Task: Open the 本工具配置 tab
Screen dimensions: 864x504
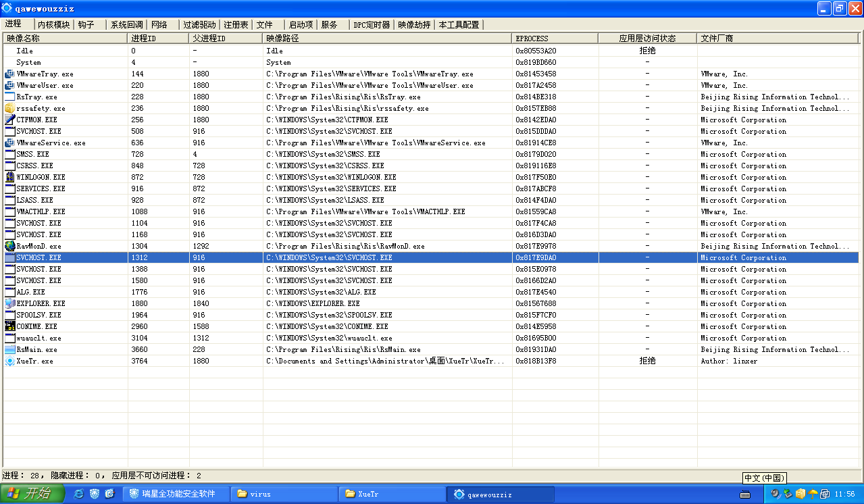Action: pos(459,25)
